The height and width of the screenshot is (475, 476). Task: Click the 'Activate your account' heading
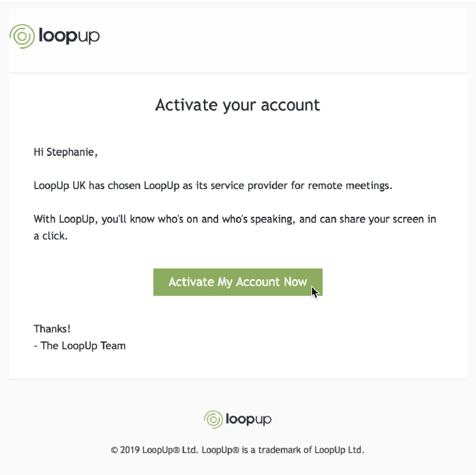(238, 105)
